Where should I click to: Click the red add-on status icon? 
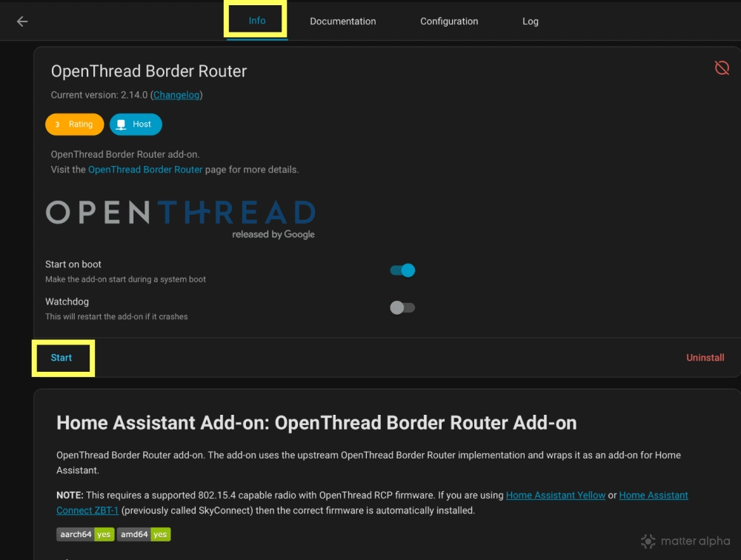coord(721,68)
